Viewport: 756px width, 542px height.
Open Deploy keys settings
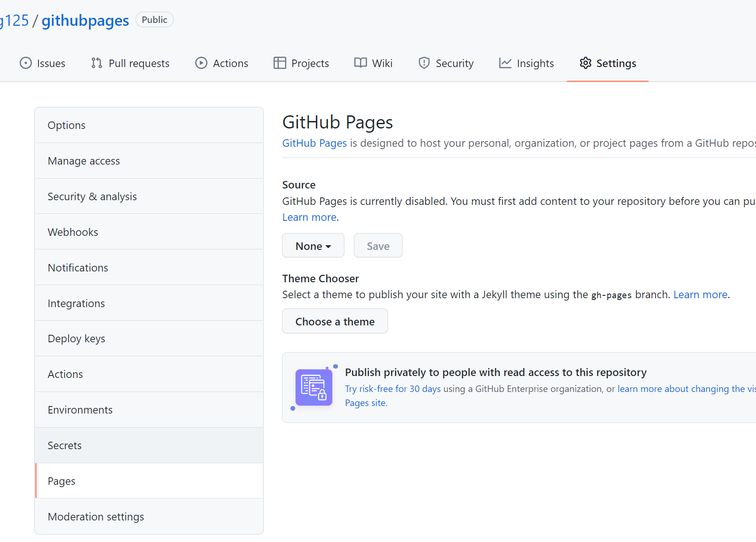tap(149, 339)
